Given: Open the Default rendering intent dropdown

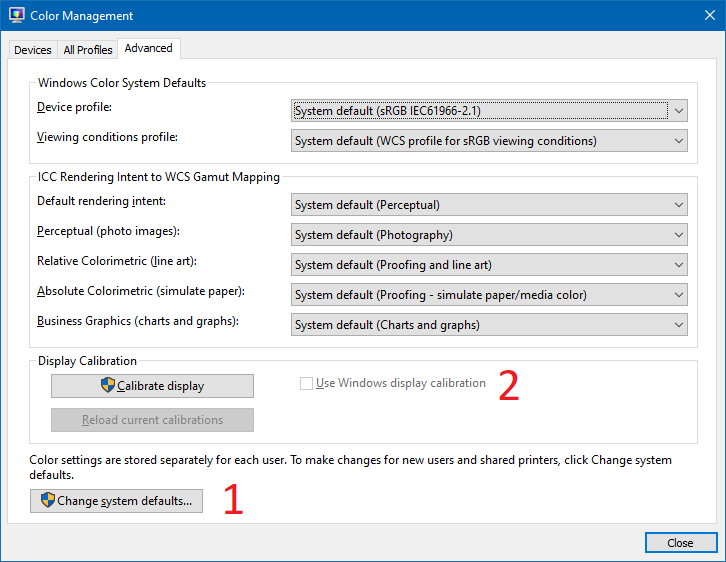Looking at the screenshot, I should [x=489, y=205].
